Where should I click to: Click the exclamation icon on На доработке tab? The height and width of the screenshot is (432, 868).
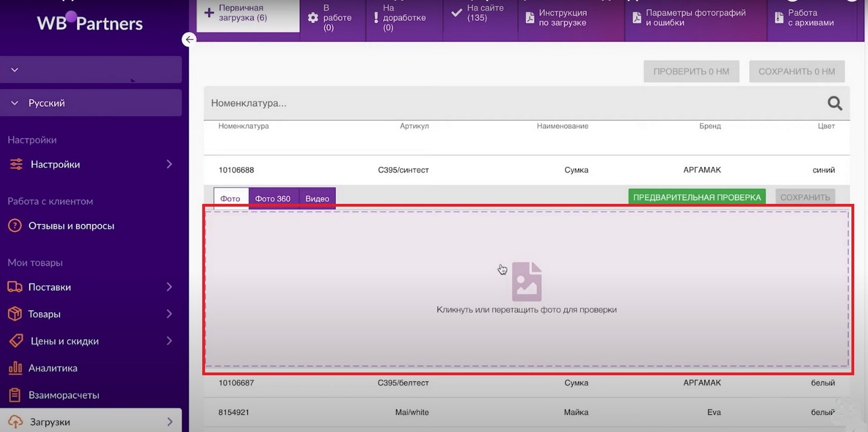(376, 18)
